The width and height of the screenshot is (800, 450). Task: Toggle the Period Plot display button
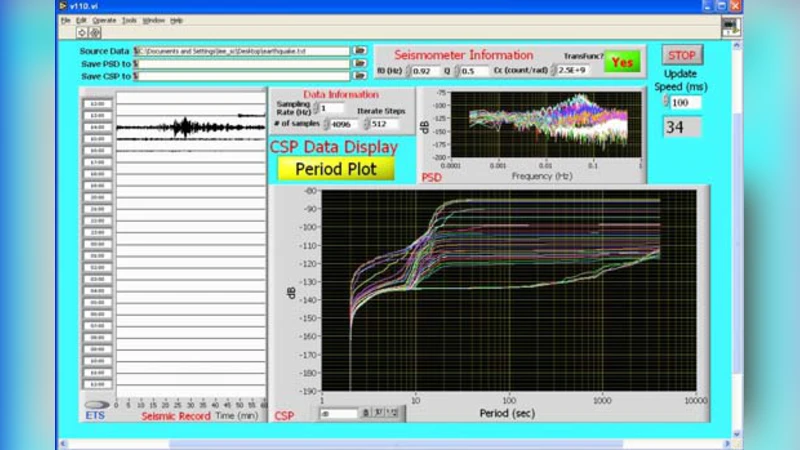click(x=336, y=169)
